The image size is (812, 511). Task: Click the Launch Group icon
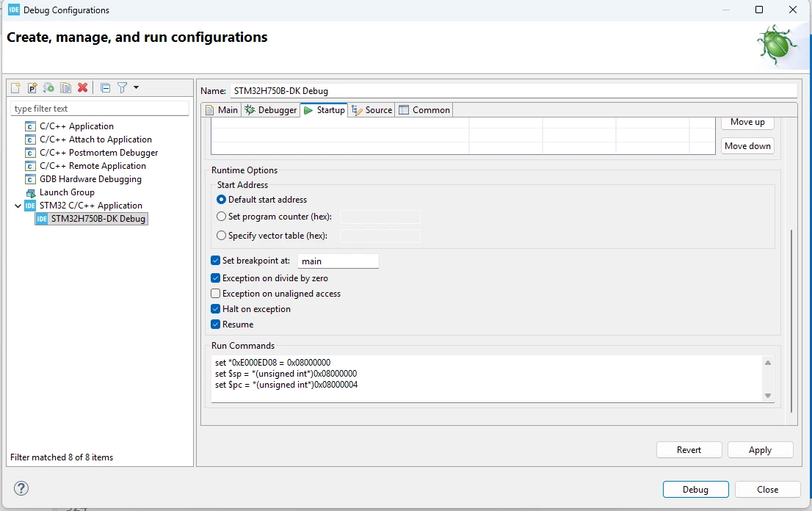click(x=31, y=192)
